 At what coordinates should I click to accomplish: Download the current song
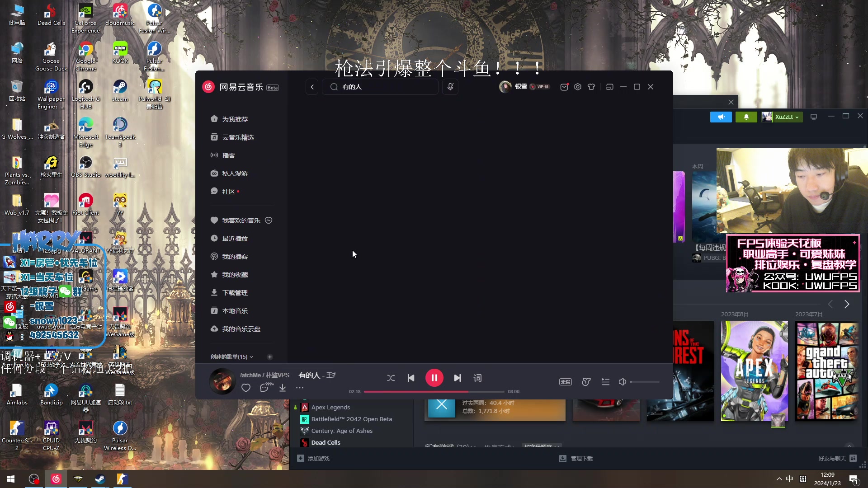pos(283,388)
